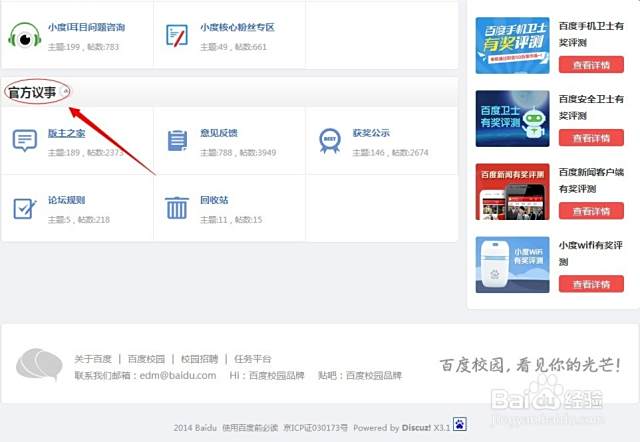Click the 贴吧：百度校园品牌 footer text
This screenshot has width=640, height=442.
pos(360,375)
